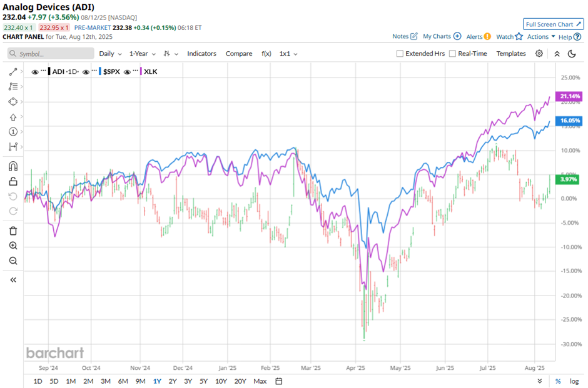Open chart settings gear icon
The height and width of the screenshot is (388, 588).
[539, 54]
